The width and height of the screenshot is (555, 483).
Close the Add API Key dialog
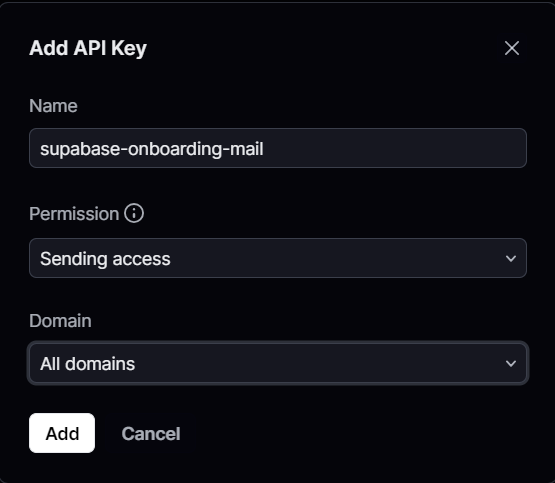512,48
